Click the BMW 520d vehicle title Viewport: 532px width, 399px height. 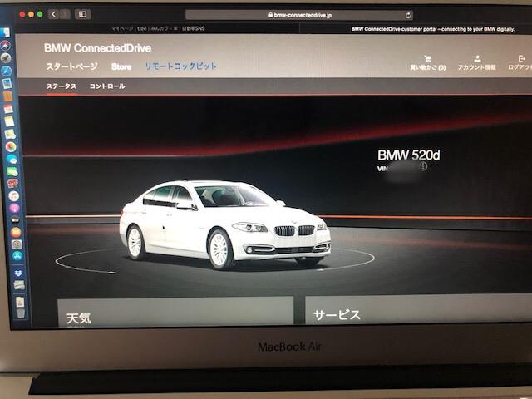coord(408,155)
